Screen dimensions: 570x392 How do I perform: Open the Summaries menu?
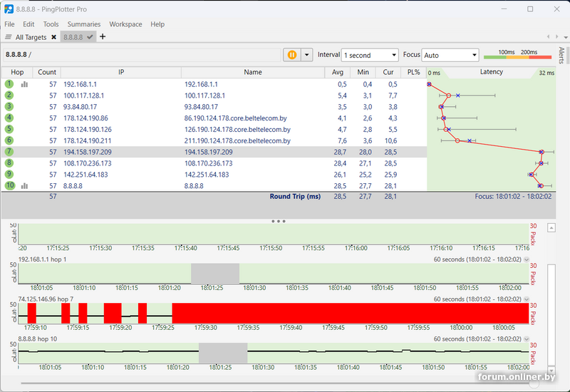pos(83,24)
